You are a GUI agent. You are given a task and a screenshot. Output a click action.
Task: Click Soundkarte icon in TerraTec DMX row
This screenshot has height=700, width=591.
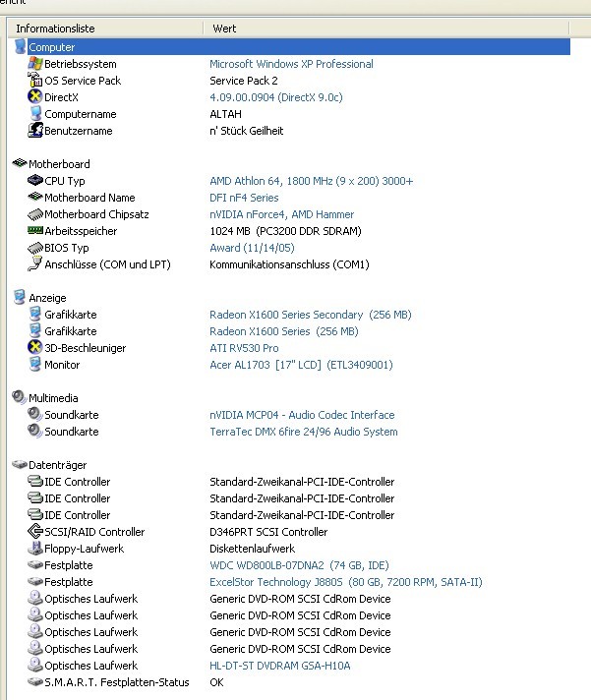[35, 431]
